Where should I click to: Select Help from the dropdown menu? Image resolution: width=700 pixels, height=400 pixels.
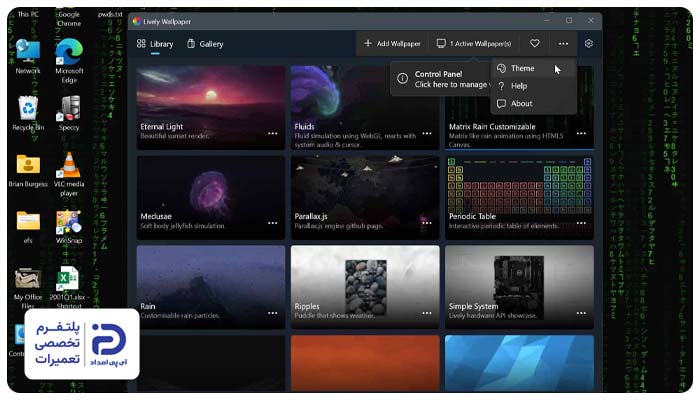533,86
